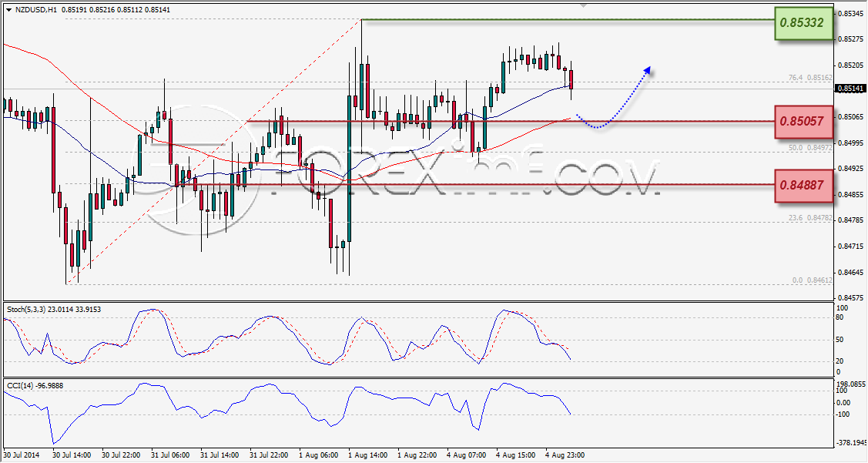Viewport: 868px width, 463px height.
Task: Select the Fibonacci label 50.0 0.84972
Action: point(810,148)
